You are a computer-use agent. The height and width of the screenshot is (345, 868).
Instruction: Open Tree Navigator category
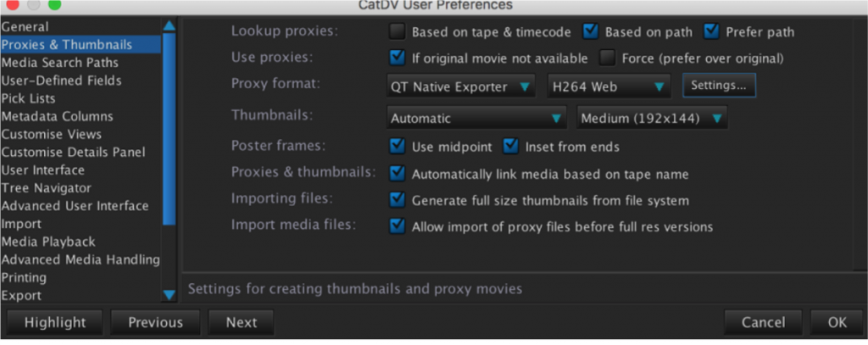click(81, 187)
